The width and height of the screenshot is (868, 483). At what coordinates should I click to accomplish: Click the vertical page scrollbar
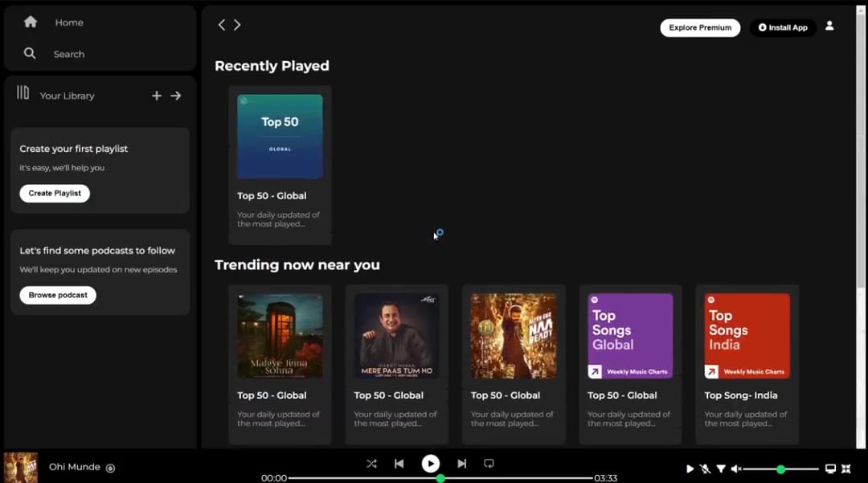[860, 149]
